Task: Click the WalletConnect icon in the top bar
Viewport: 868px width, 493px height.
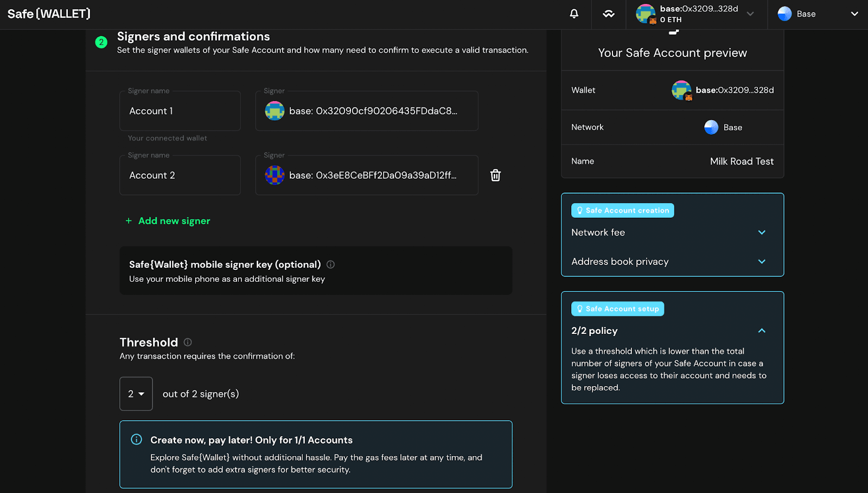Action: 608,14
